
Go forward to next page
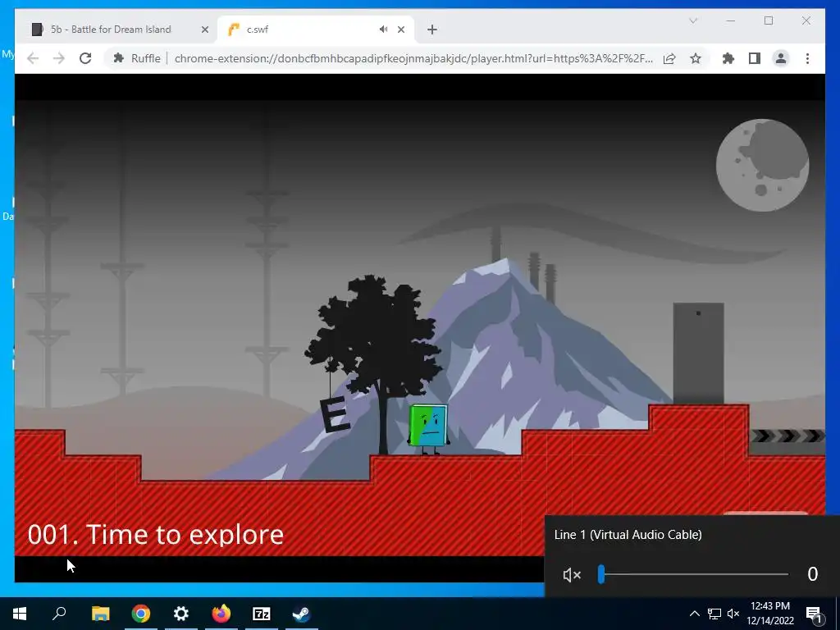click(x=59, y=58)
